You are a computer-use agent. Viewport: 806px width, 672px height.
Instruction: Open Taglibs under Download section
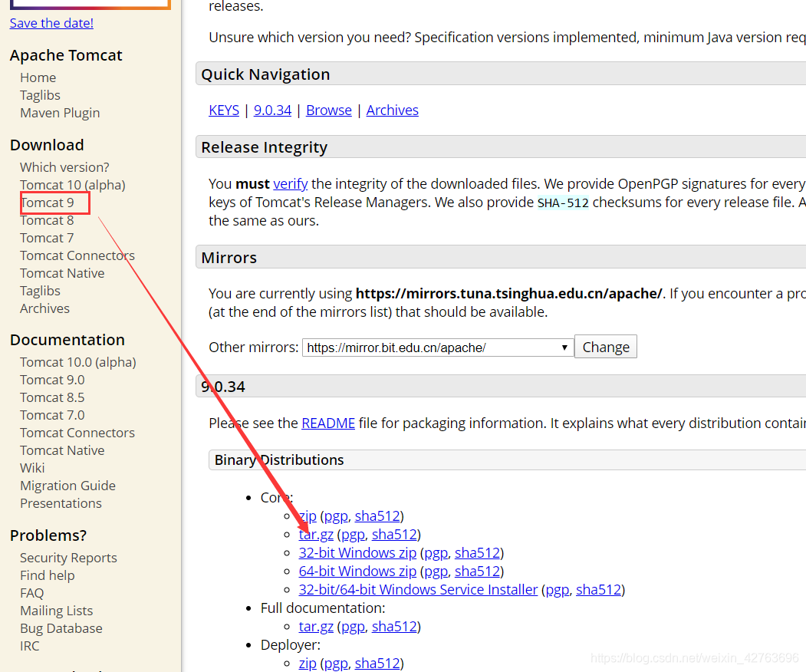pos(40,291)
